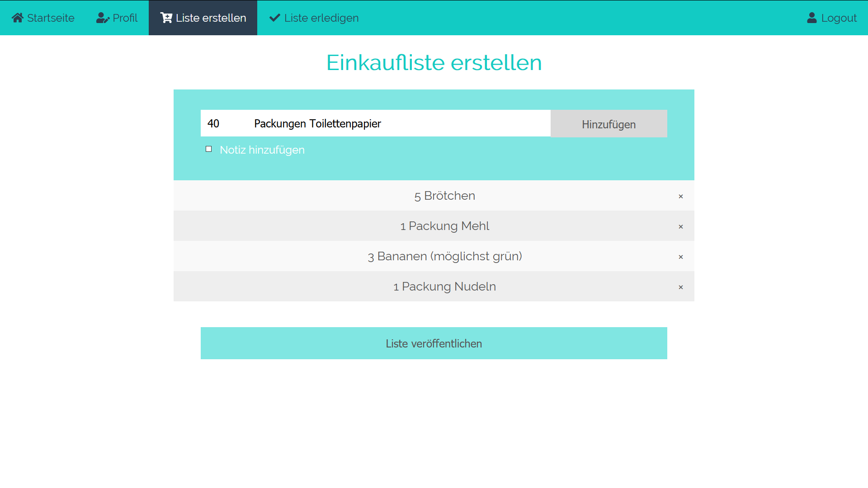Remove the Brötchen item with its x
The width and height of the screenshot is (868, 488).
680,196
